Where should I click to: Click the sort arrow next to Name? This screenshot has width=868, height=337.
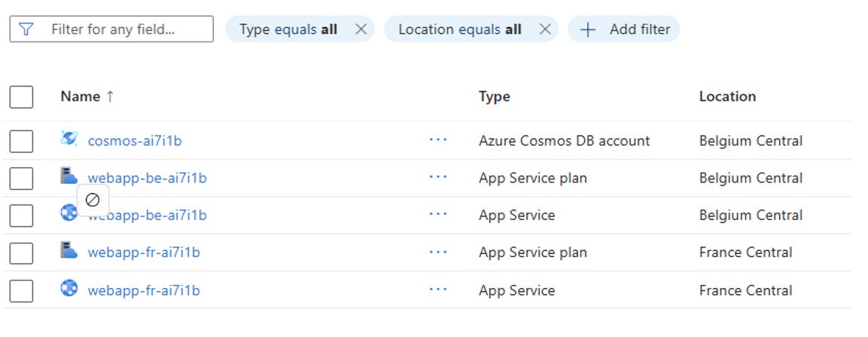(110, 97)
